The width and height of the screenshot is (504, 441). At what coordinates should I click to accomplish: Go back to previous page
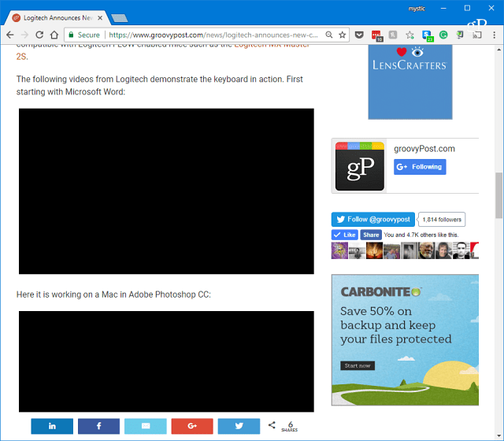point(10,35)
